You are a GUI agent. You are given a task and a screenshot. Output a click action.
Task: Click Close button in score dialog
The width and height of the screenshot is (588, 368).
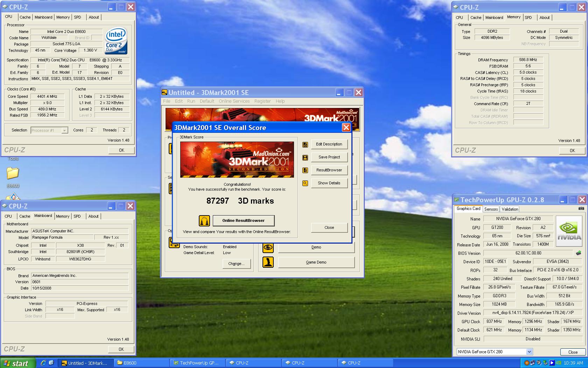(329, 227)
